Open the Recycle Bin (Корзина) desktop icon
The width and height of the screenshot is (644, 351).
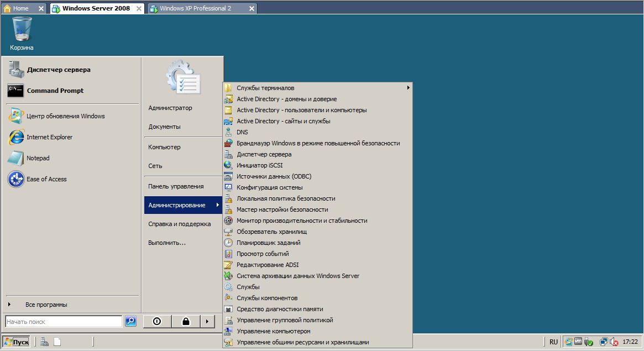point(22,34)
